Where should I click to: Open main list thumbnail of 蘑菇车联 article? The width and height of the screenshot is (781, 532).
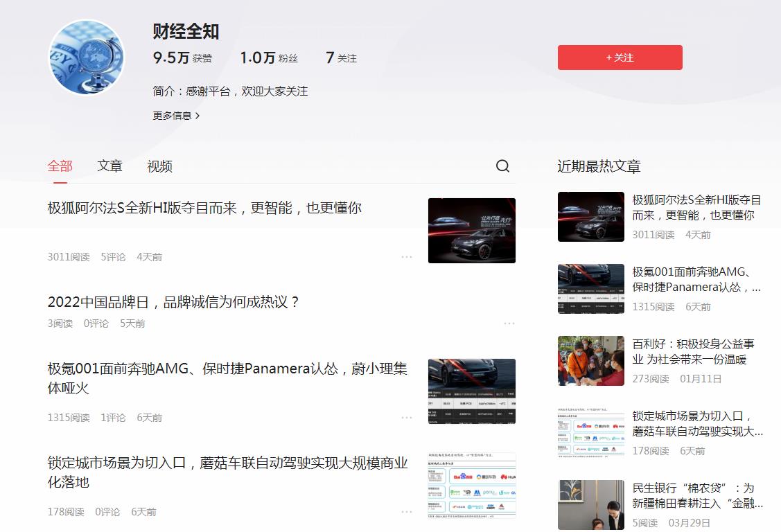click(472, 485)
